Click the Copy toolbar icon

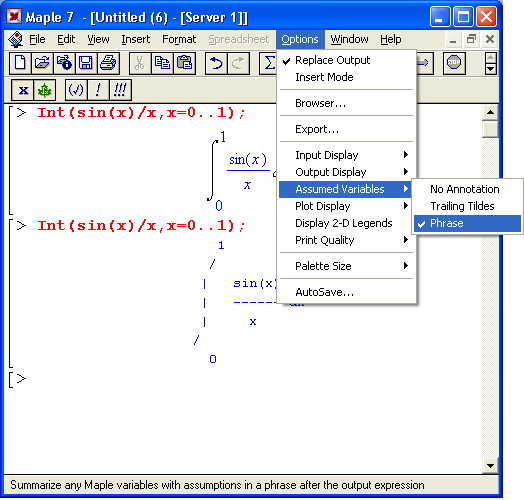click(162, 63)
